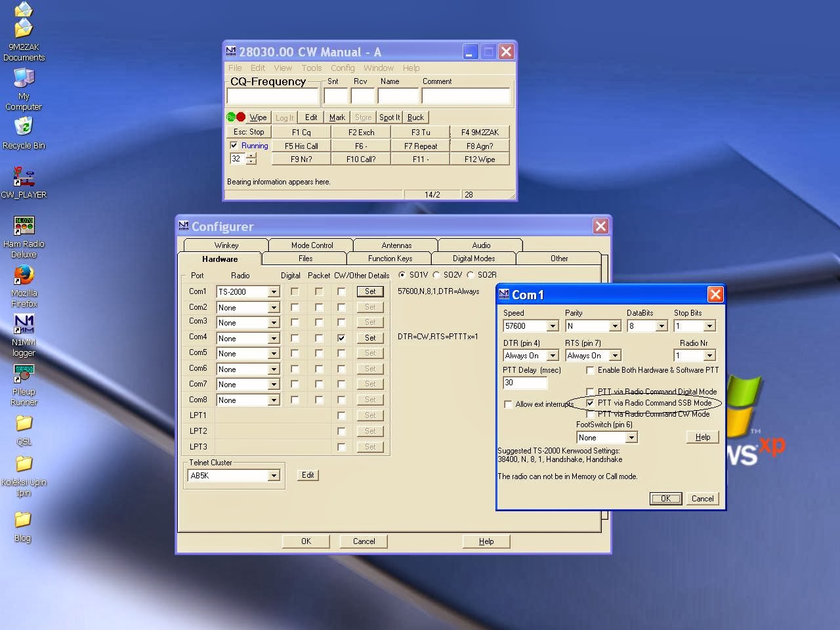Image resolution: width=840 pixels, height=630 pixels.
Task: Open Tools menu in entry window
Action: pyautogui.click(x=312, y=68)
